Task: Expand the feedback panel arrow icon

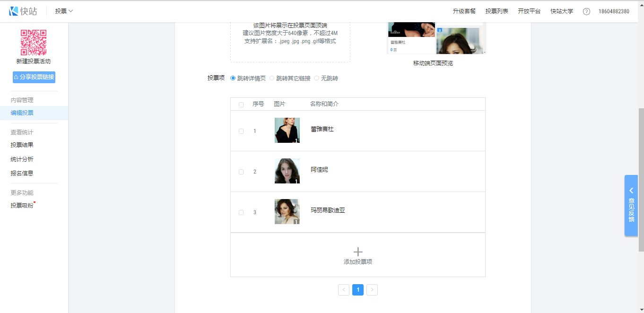Action: (x=631, y=191)
